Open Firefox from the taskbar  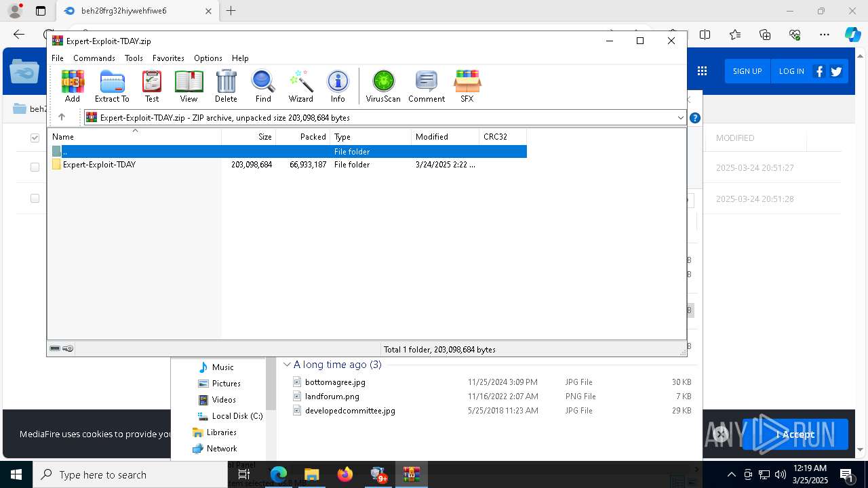tap(345, 474)
